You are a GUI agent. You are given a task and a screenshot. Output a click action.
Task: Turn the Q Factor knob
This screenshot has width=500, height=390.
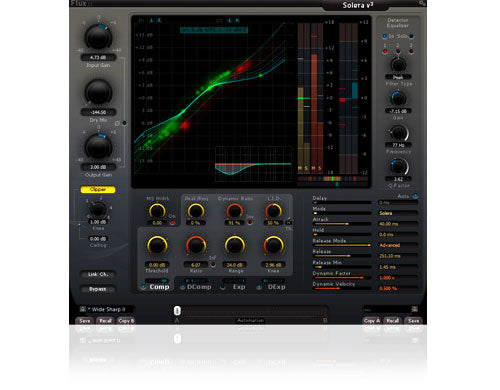[x=399, y=167]
